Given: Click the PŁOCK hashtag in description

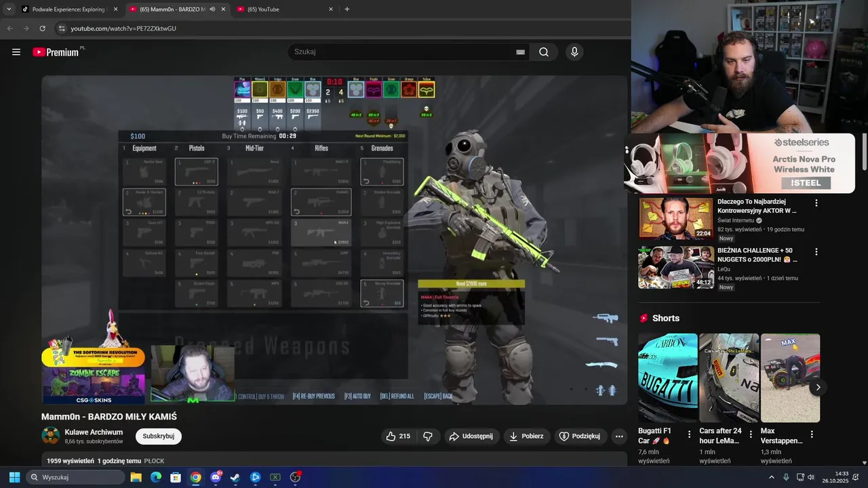Looking at the screenshot, I should tap(154, 461).
